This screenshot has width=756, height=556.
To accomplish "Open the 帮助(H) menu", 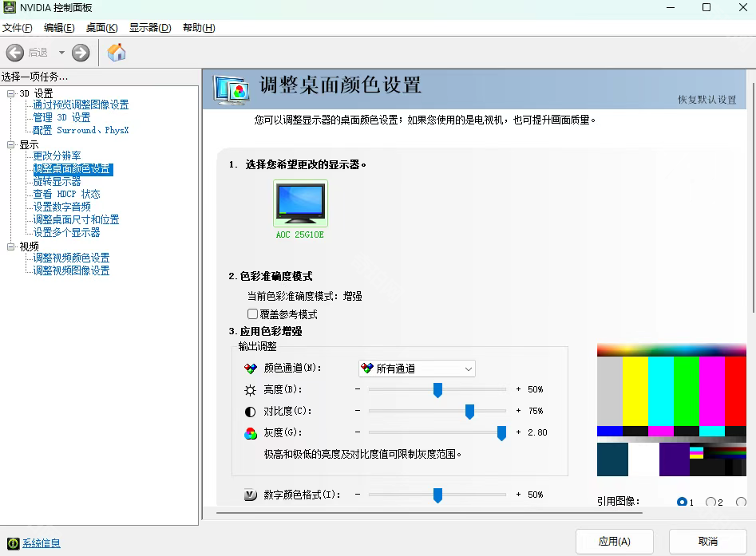I will [x=199, y=28].
